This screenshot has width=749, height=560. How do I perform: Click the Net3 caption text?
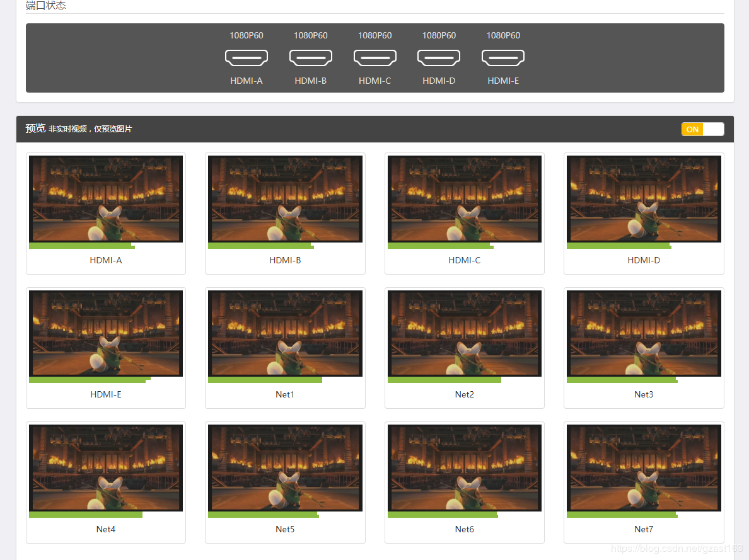644,394
